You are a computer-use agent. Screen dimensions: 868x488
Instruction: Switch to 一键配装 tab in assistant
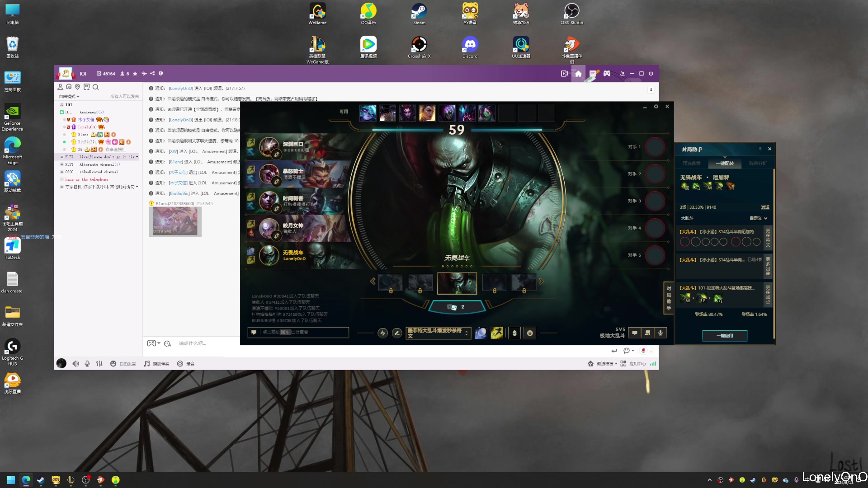pos(725,163)
